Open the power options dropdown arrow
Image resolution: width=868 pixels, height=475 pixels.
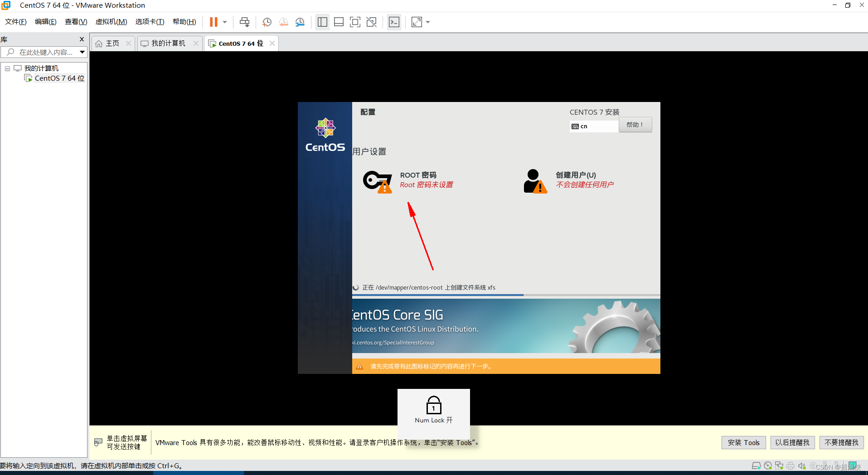tap(225, 22)
